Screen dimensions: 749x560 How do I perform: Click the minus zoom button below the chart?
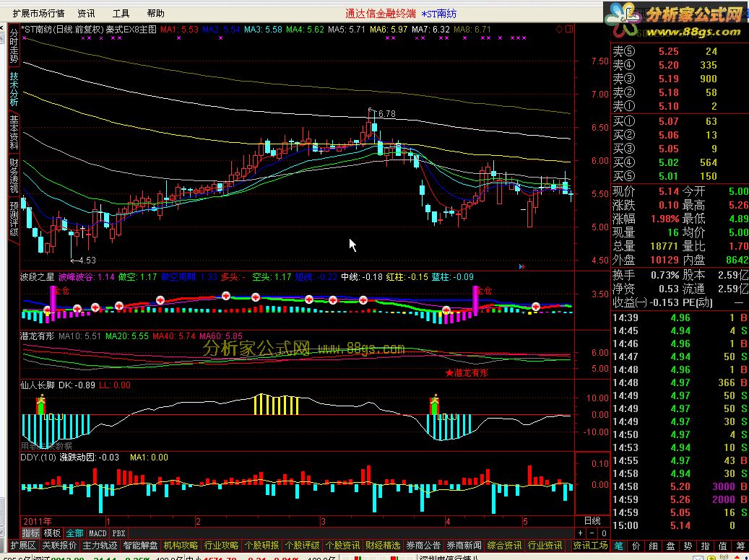(592, 533)
